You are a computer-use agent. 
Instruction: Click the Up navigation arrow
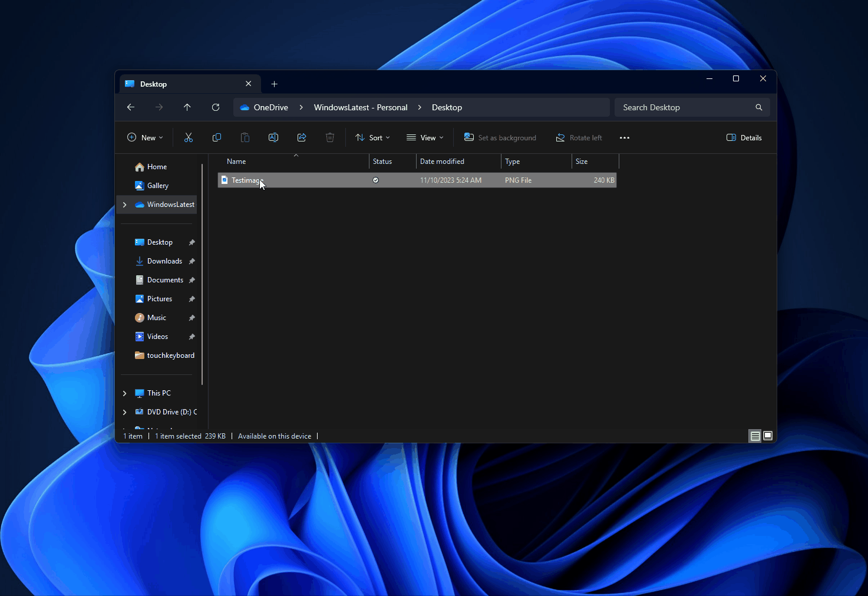click(x=187, y=107)
